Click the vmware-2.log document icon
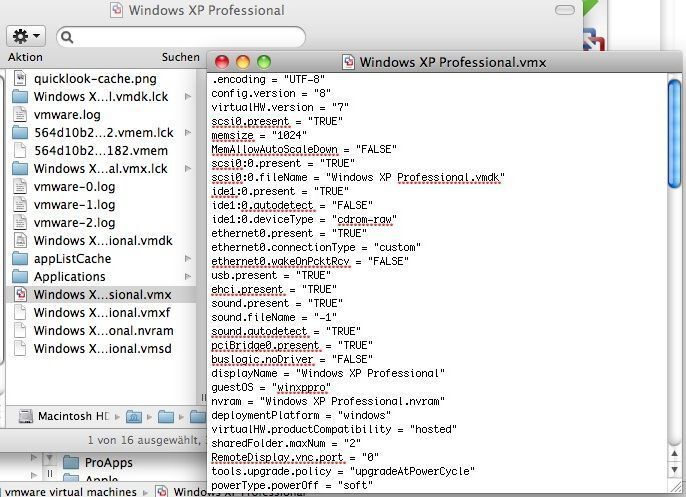This screenshot has height=497, width=686. click(20, 222)
